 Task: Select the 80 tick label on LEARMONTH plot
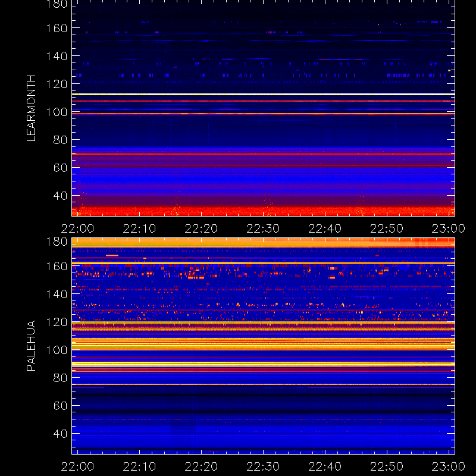tap(60, 140)
